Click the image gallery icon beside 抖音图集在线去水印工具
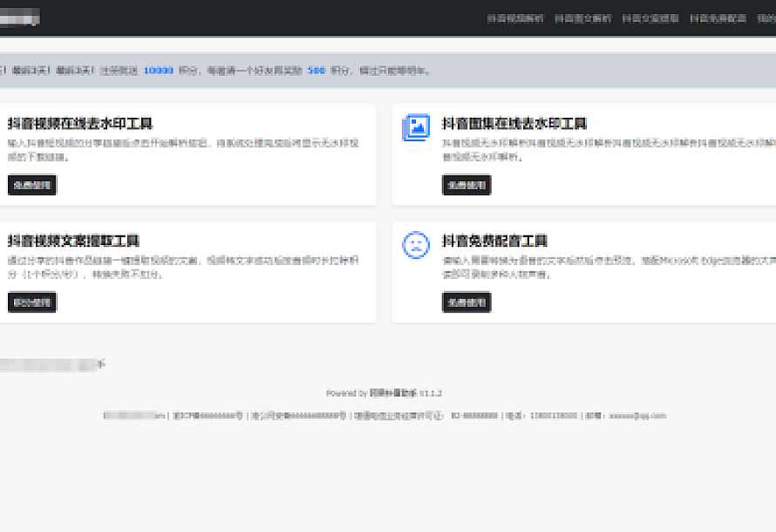 pos(416,128)
